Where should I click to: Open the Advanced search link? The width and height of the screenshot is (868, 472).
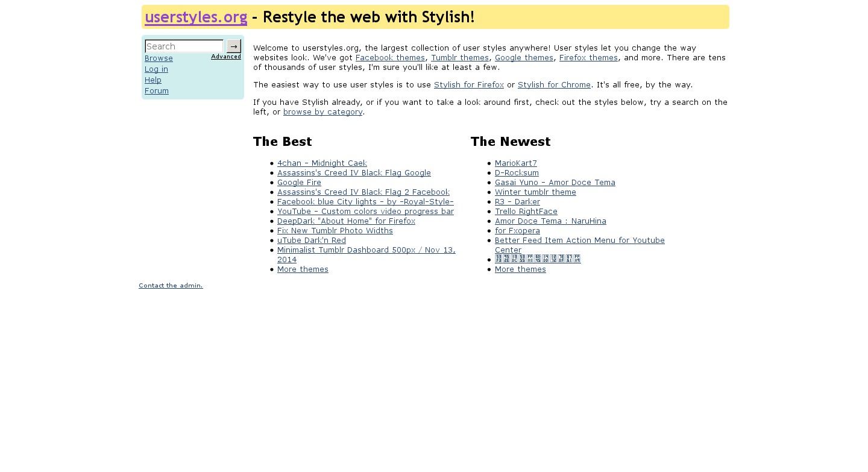pos(226,57)
